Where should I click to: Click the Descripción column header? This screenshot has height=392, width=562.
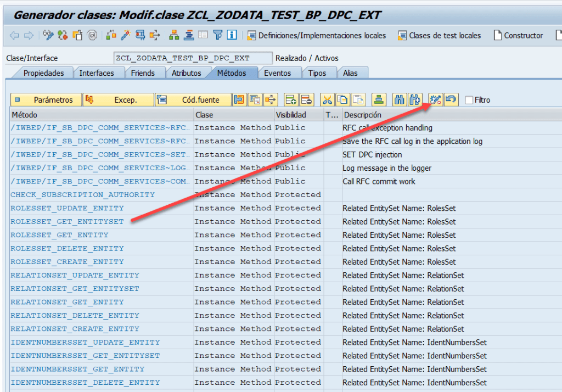pyautogui.click(x=362, y=115)
